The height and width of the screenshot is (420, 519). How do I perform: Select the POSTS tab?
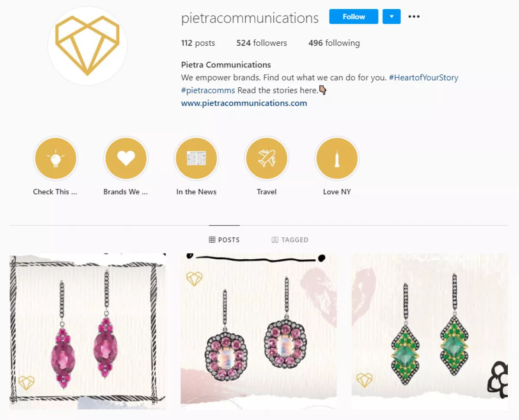(x=224, y=240)
